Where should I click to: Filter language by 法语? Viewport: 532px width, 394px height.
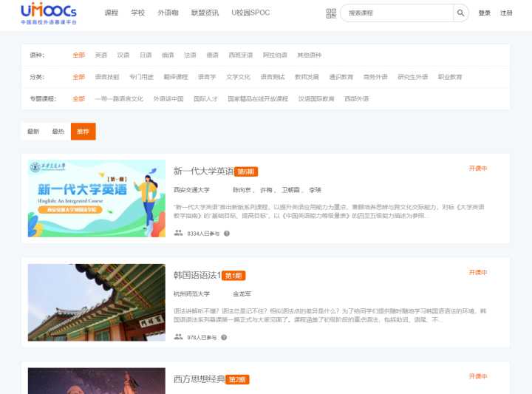pos(190,55)
